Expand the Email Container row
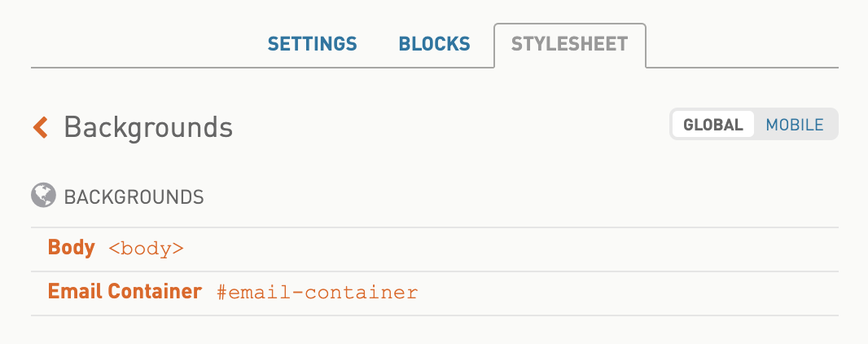 coord(435,293)
